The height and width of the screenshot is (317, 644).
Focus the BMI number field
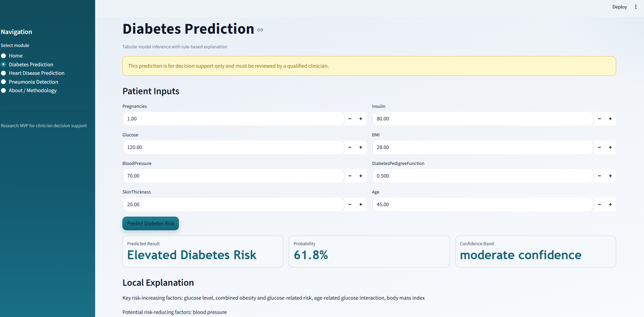(x=483, y=147)
